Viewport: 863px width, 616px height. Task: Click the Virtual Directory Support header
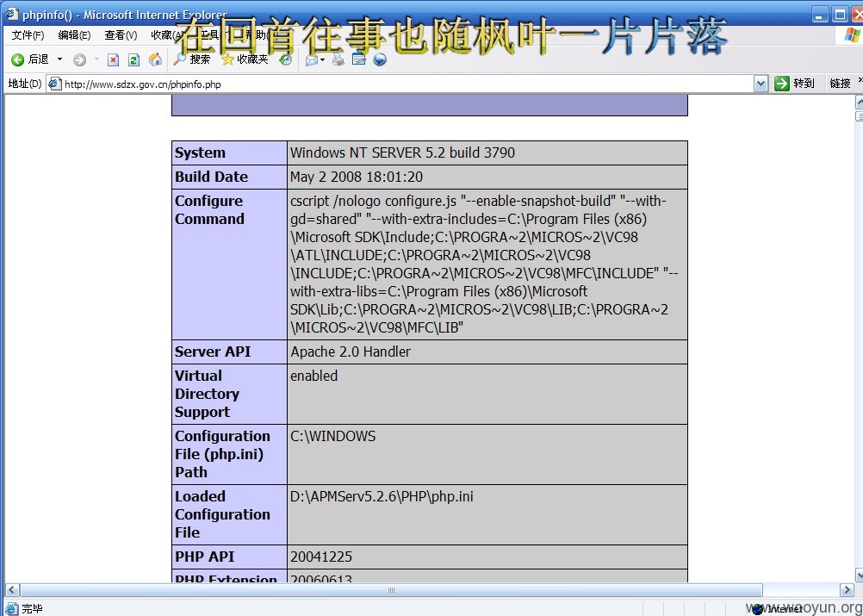[x=229, y=394]
